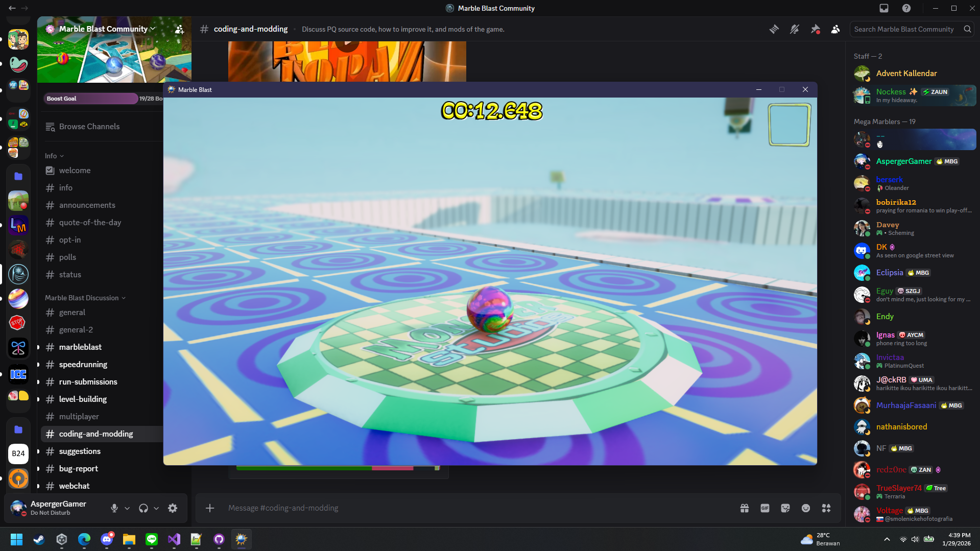Toggle microphone mute in user panel
The image size is (980, 551).
tap(114, 508)
